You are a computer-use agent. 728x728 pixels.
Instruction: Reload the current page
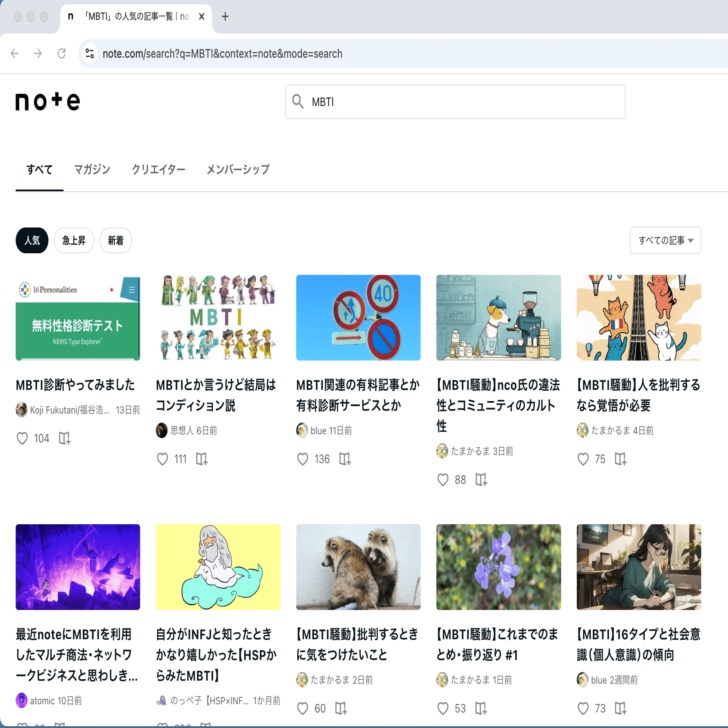62,53
